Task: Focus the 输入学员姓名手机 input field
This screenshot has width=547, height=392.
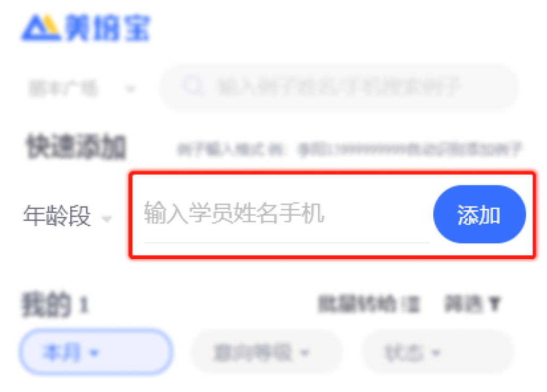Action: [287, 214]
